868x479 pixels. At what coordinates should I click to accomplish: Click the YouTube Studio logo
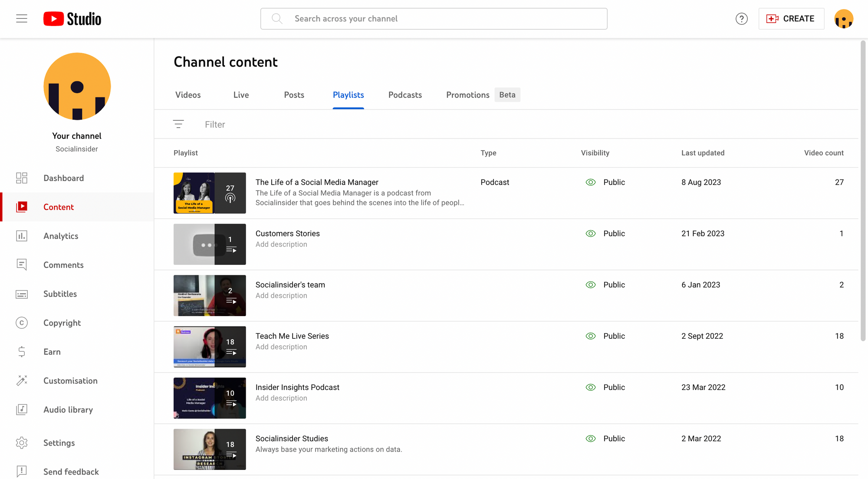coord(72,19)
